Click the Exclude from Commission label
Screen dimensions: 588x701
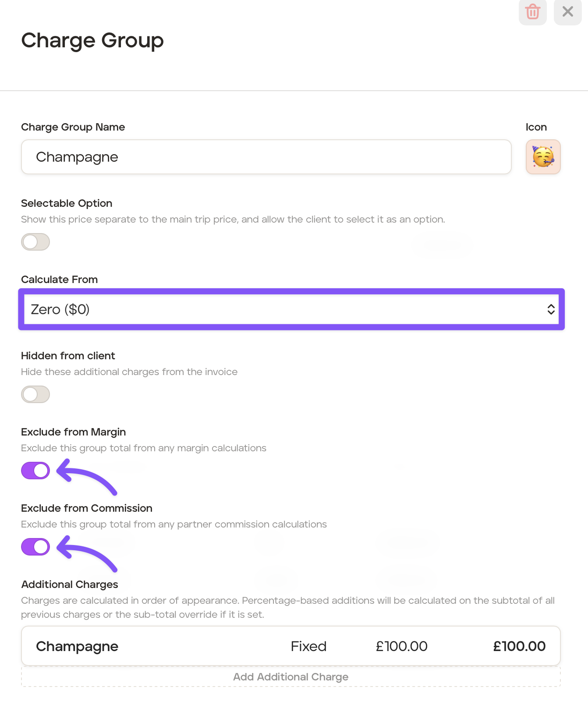(x=87, y=508)
